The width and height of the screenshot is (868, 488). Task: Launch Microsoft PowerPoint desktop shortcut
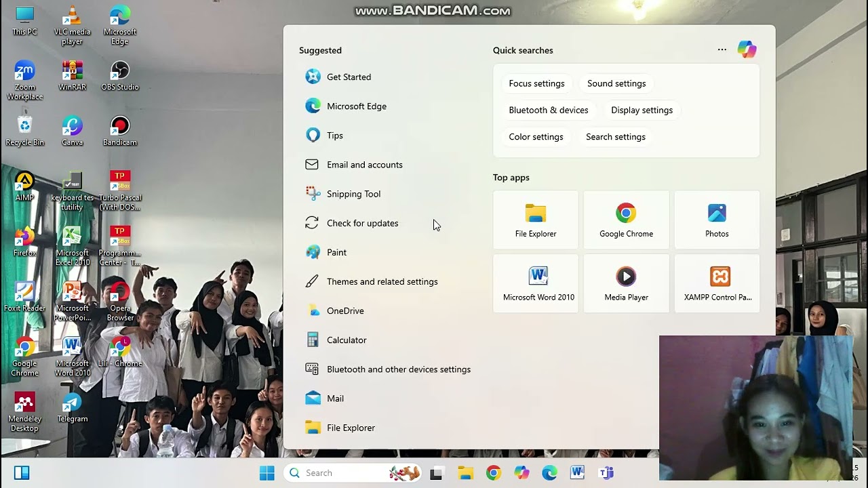point(72,302)
